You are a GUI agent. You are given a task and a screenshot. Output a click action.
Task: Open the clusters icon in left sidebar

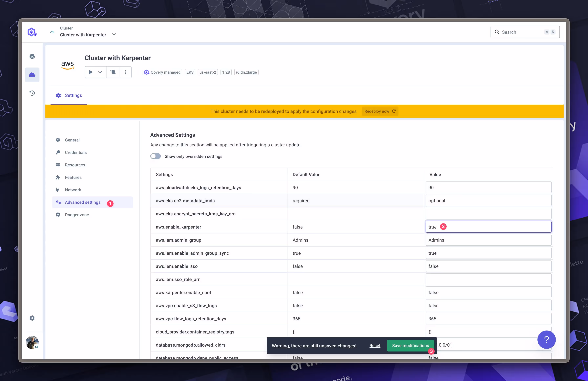tap(32, 75)
